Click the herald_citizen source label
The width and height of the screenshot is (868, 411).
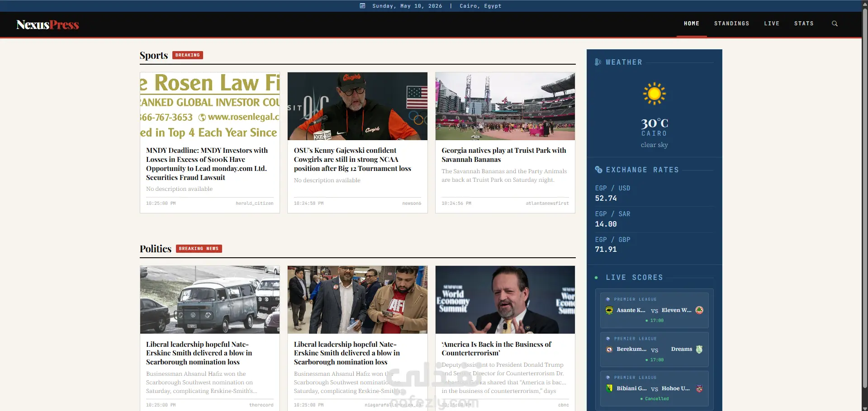click(x=255, y=203)
